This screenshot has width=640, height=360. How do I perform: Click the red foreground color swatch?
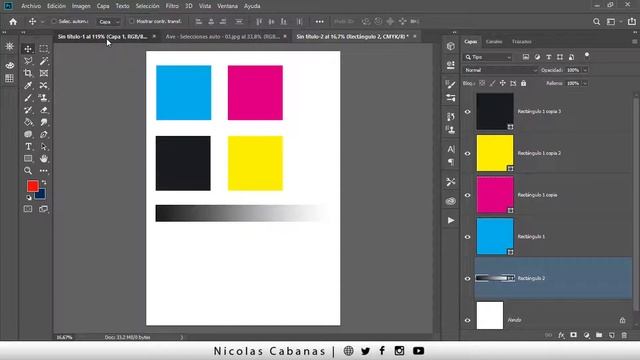(x=33, y=186)
